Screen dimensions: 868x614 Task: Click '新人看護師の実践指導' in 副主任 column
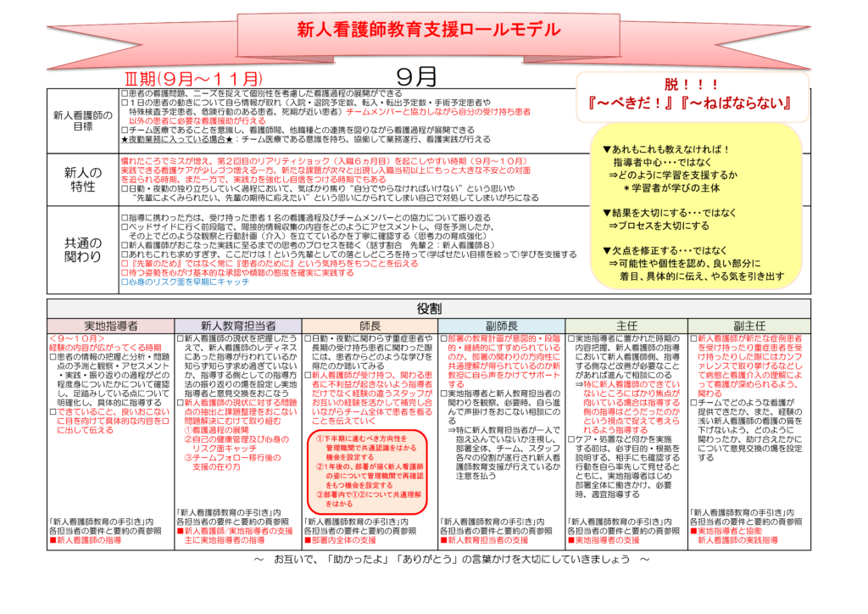pos(738,540)
